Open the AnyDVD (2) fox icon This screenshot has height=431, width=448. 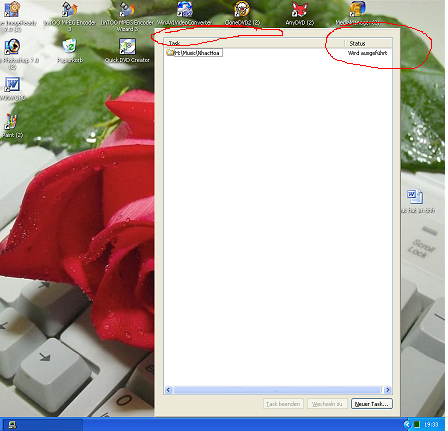[300, 9]
